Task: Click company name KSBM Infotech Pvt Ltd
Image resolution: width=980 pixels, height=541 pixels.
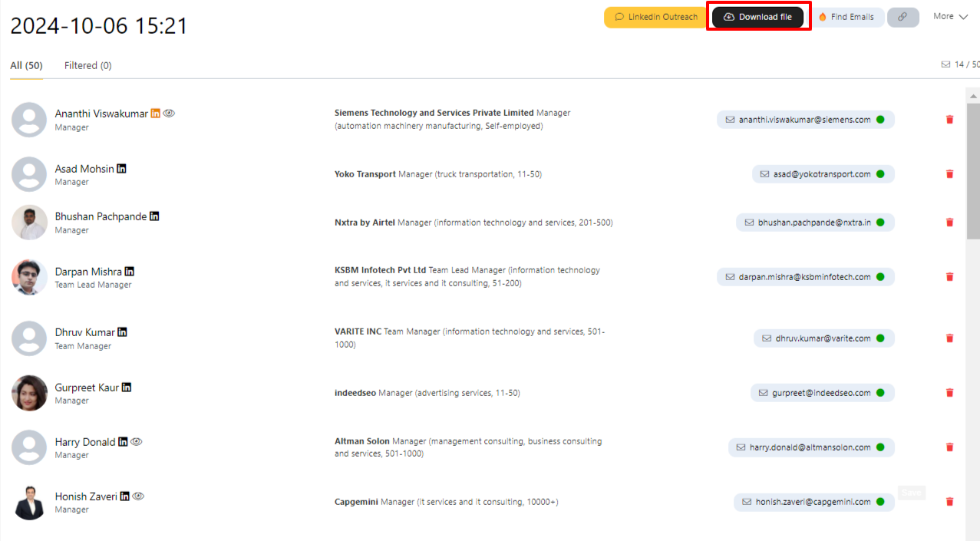Action: (x=381, y=270)
